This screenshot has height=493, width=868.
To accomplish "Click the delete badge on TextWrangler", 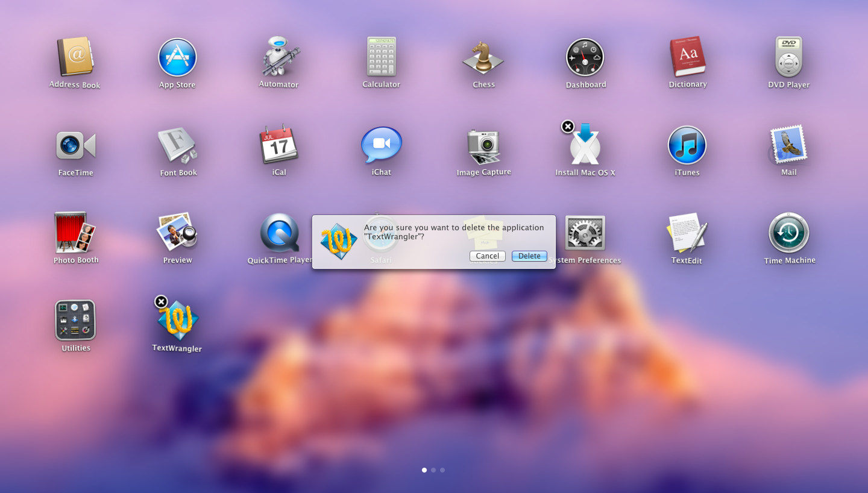I will (161, 301).
